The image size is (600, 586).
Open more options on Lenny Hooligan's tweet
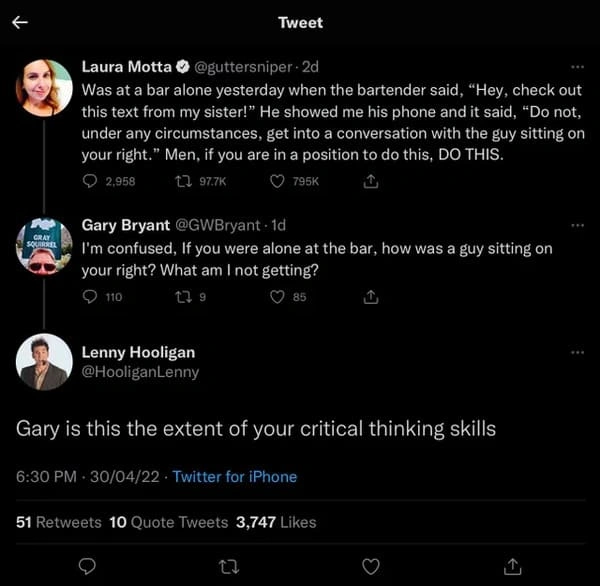pos(576,353)
